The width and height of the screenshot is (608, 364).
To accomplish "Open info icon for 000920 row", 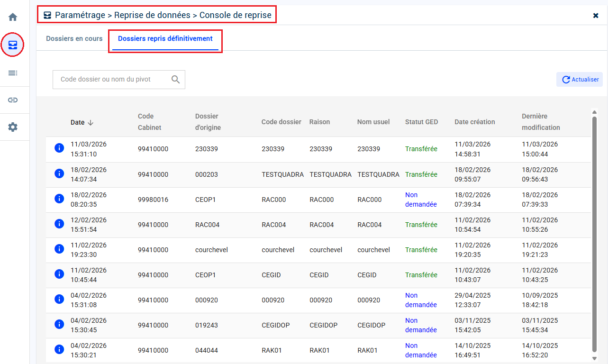I will [59, 299].
